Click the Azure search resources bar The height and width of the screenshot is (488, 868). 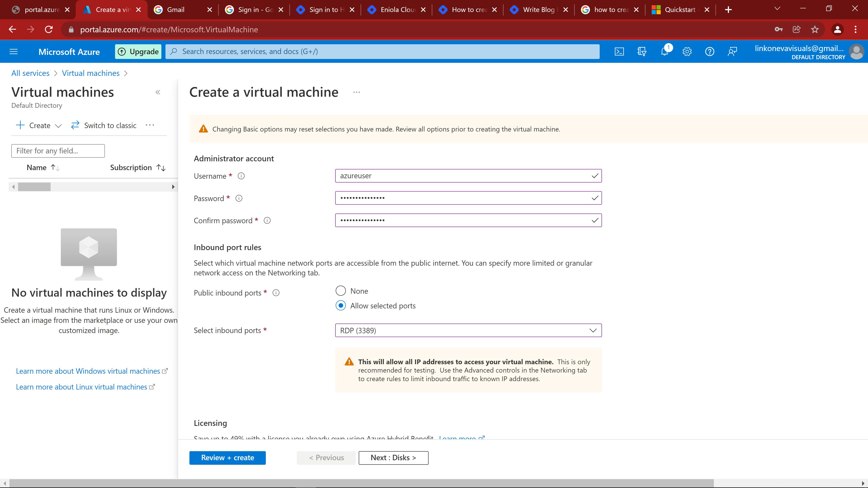[x=382, y=52]
